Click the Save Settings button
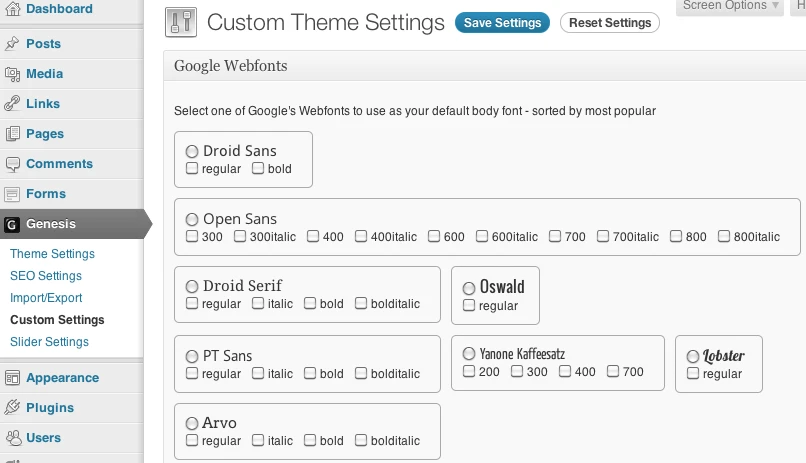Screen dimensions: 806x463 coord(502,23)
